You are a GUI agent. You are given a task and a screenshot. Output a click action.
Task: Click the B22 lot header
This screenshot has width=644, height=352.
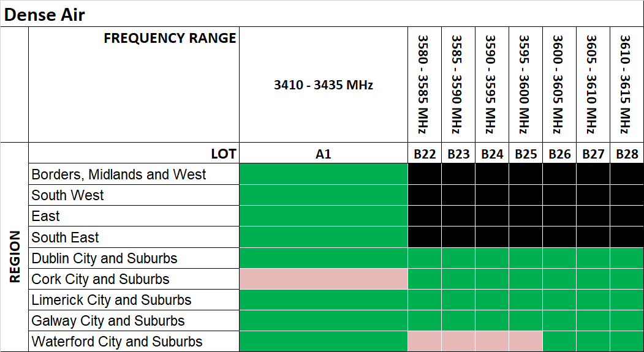tap(424, 154)
